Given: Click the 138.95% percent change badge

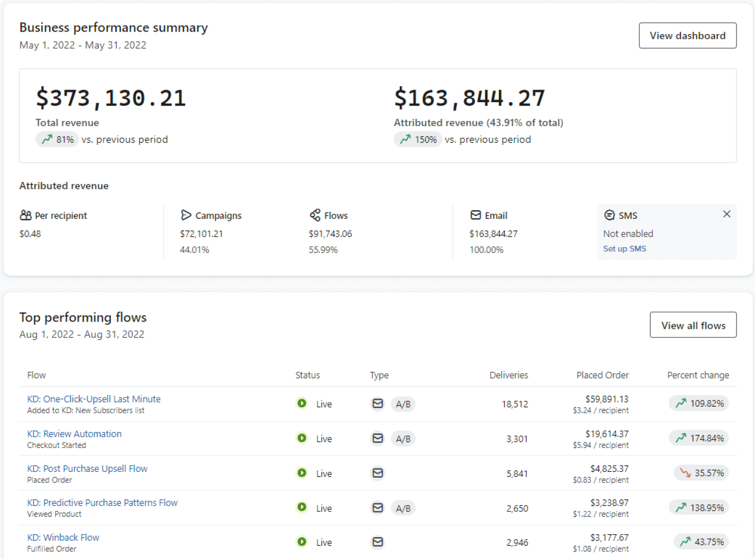Looking at the screenshot, I should coord(699,508).
